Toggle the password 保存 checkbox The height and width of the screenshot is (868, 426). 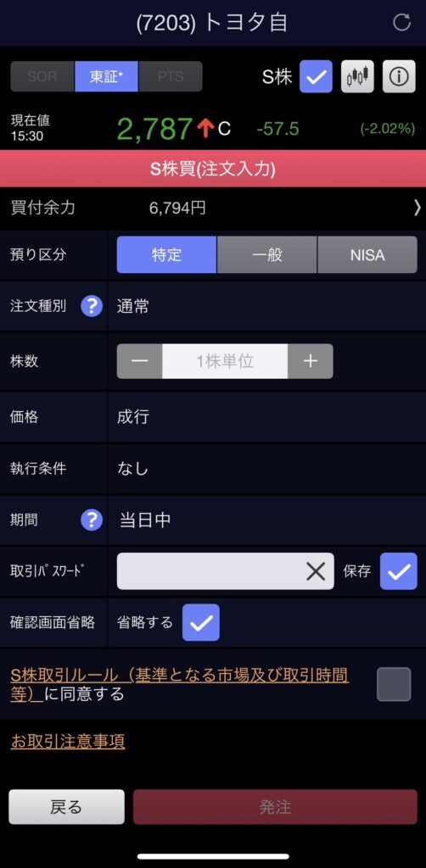(x=398, y=571)
